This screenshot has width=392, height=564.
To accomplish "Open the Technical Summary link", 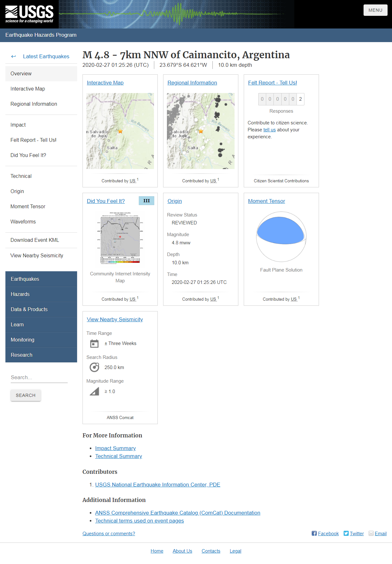I will [119, 456].
